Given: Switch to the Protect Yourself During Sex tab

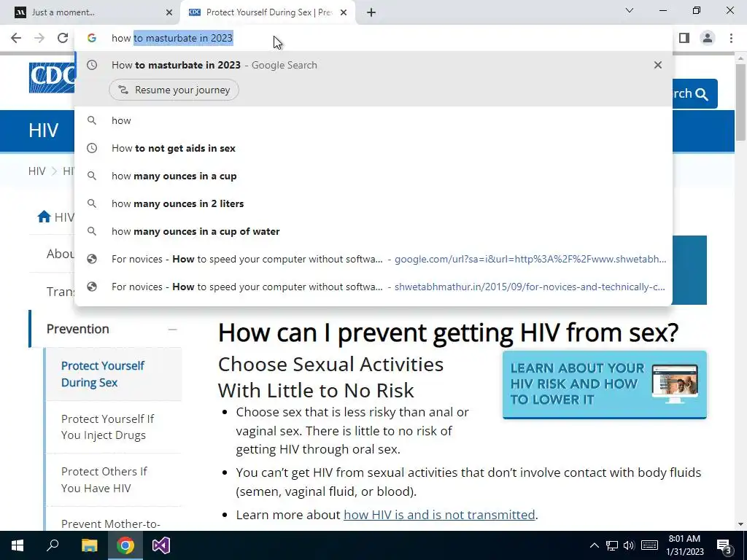Looking at the screenshot, I should pos(267,12).
